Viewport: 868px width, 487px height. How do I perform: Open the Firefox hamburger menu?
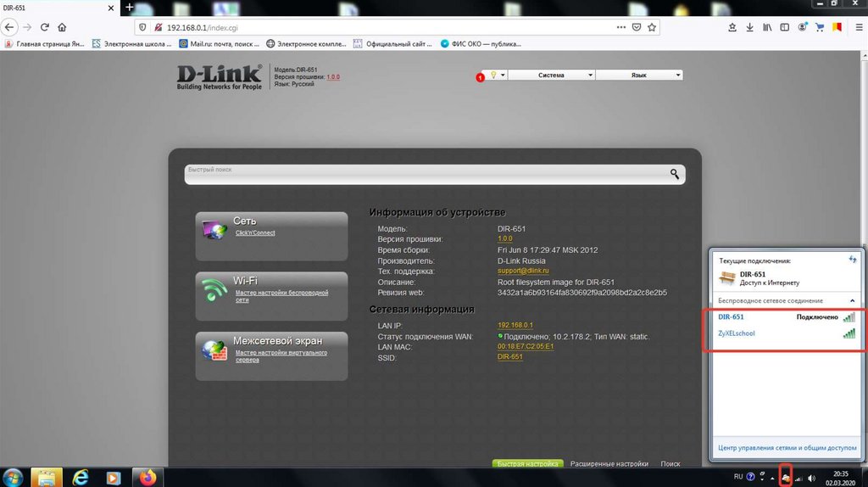click(x=859, y=27)
